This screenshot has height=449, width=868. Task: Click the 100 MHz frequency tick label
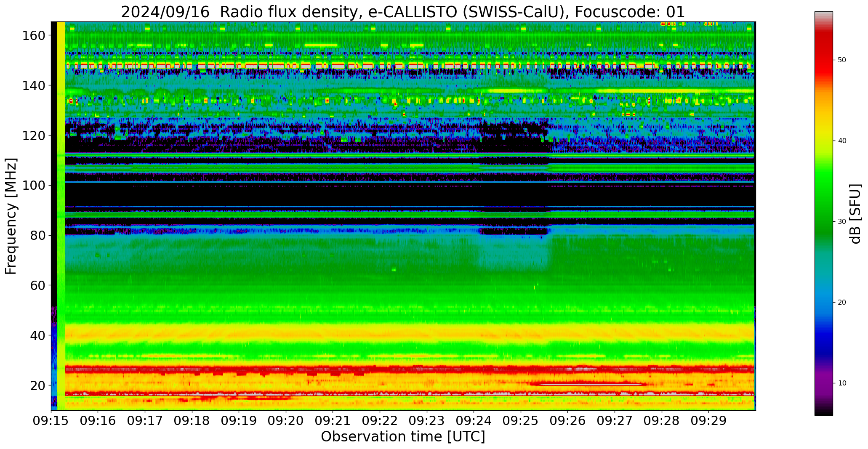click(x=33, y=186)
